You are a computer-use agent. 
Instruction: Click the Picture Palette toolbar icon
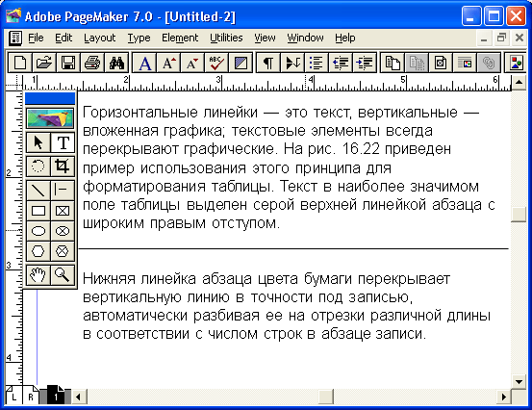(465, 63)
